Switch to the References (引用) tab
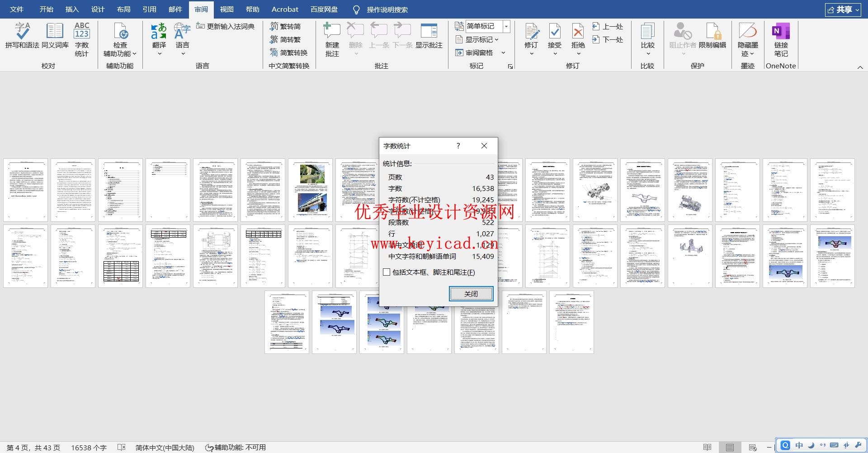 coord(149,9)
